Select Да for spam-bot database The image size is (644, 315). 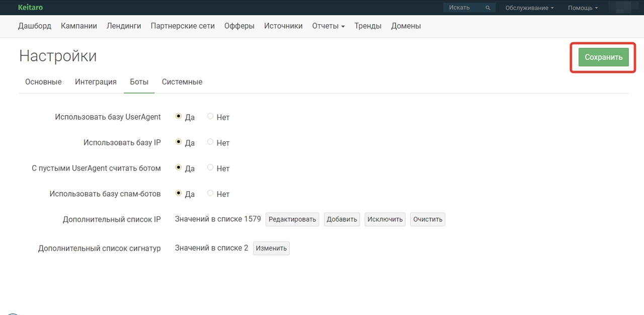[178, 193]
